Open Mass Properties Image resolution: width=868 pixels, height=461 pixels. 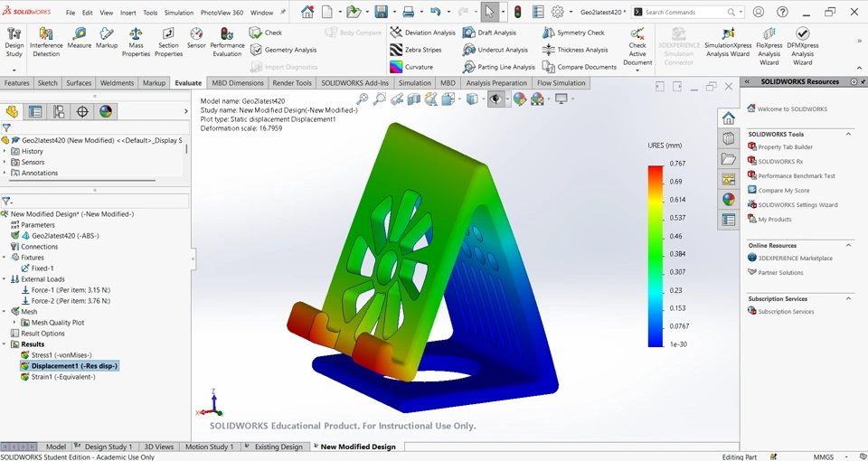pyautogui.click(x=136, y=43)
